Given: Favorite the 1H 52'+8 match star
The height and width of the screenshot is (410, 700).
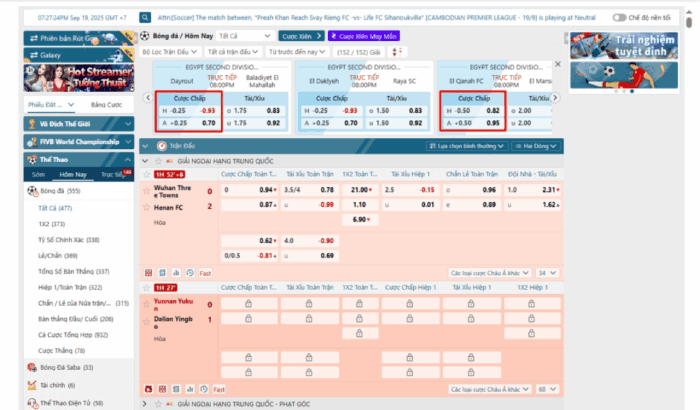Looking at the screenshot, I should pyautogui.click(x=146, y=174).
